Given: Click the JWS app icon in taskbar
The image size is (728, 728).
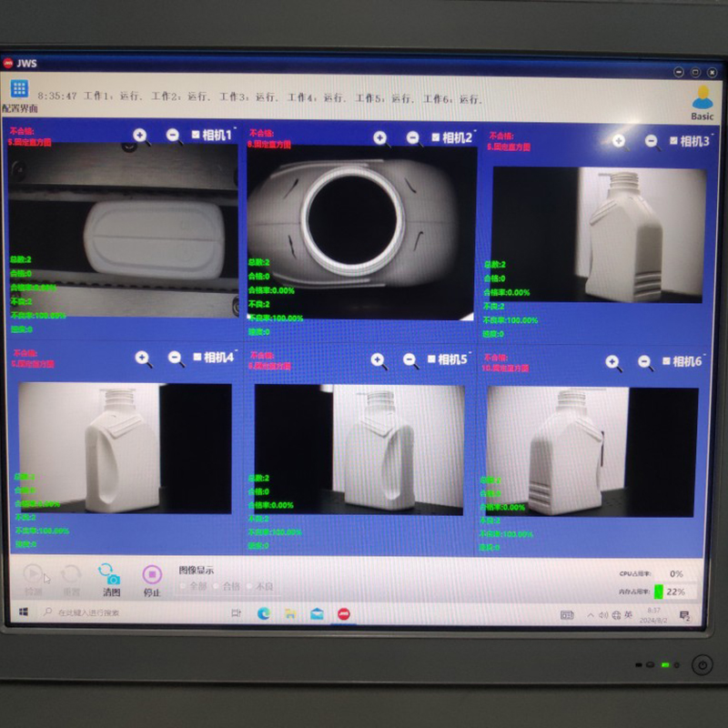Looking at the screenshot, I should [344, 613].
